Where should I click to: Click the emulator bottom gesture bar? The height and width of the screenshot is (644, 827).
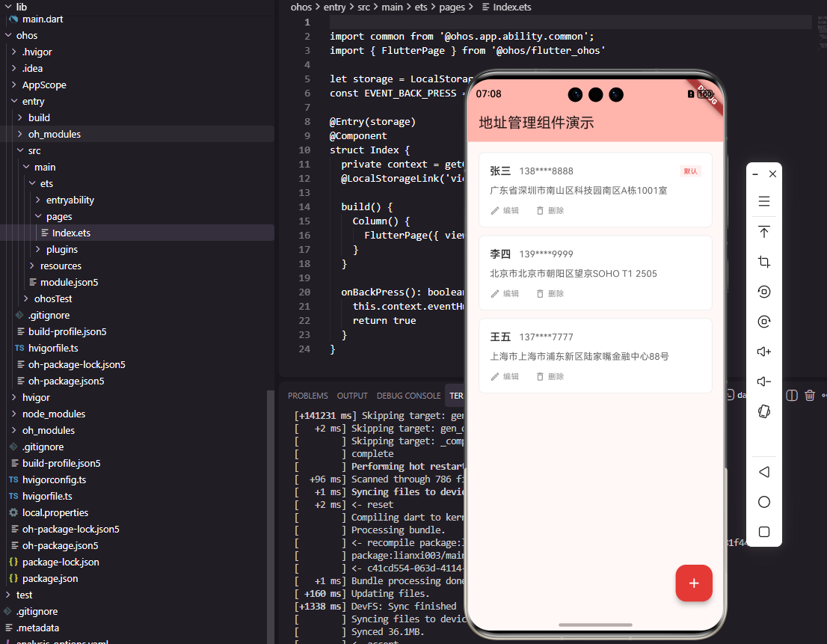[595, 625]
